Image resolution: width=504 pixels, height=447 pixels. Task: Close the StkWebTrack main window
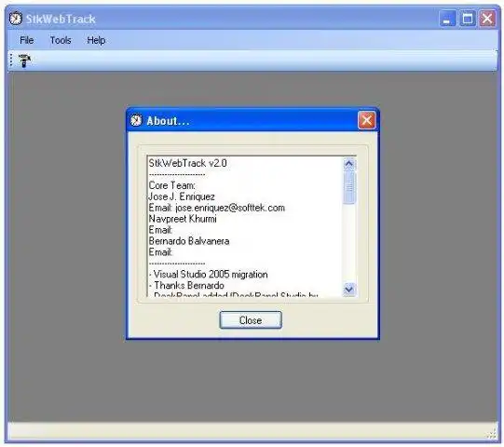pos(487,19)
